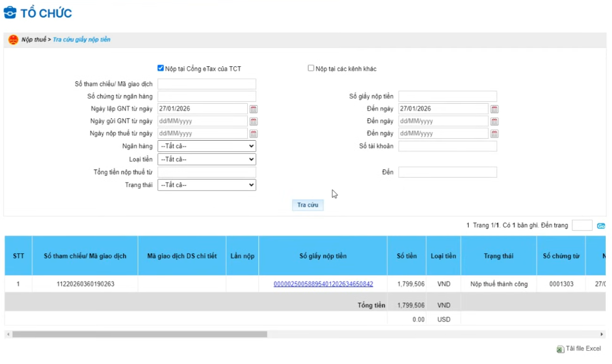Open calendar for Ngày lập GNT từ ngày
Screen dimensions: 612x364
click(x=253, y=109)
